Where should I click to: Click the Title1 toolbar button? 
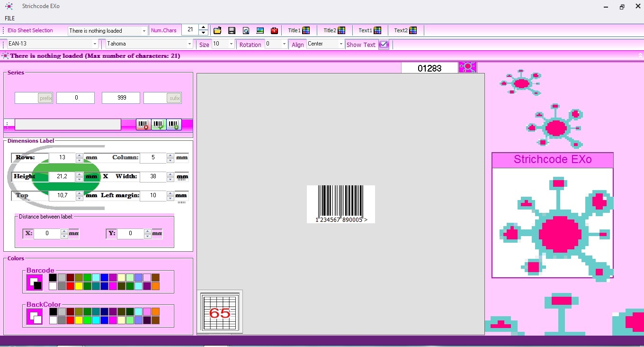(x=299, y=30)
